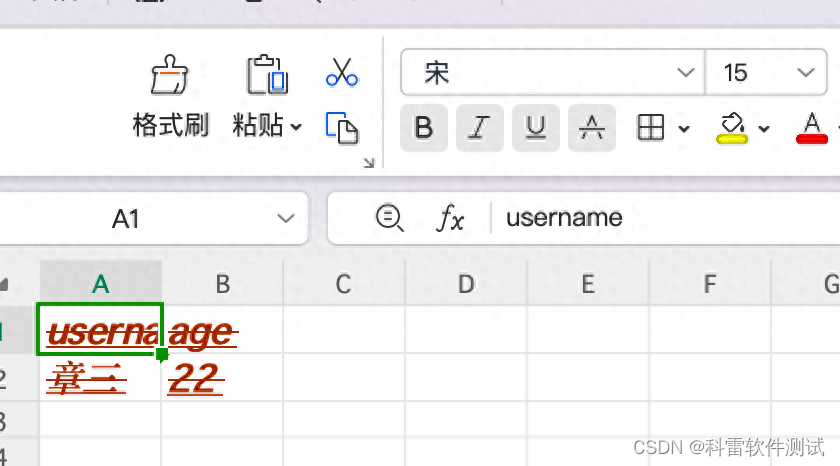Open the Name Box dropdown next to A1
Image resolution: width=840 pixels, height=466 pixels.
click(286, 218)
